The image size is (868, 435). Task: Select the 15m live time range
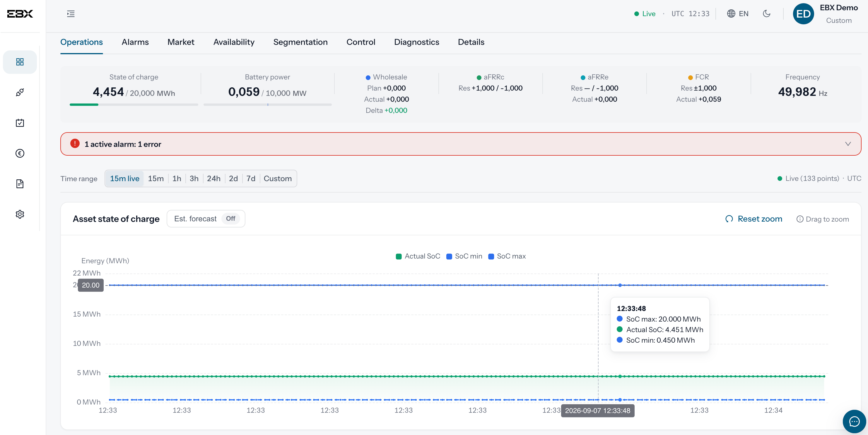tap(125, 179)
